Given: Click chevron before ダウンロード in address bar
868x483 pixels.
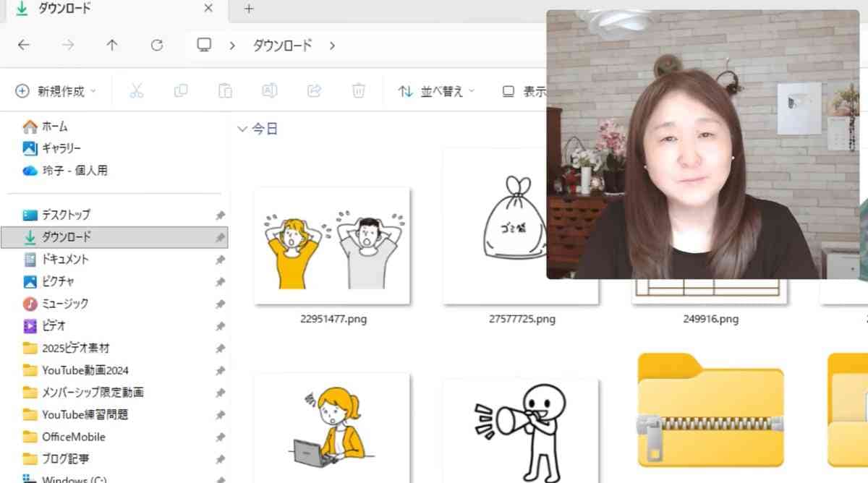Looking at the screenshot, I should (232, 45).
